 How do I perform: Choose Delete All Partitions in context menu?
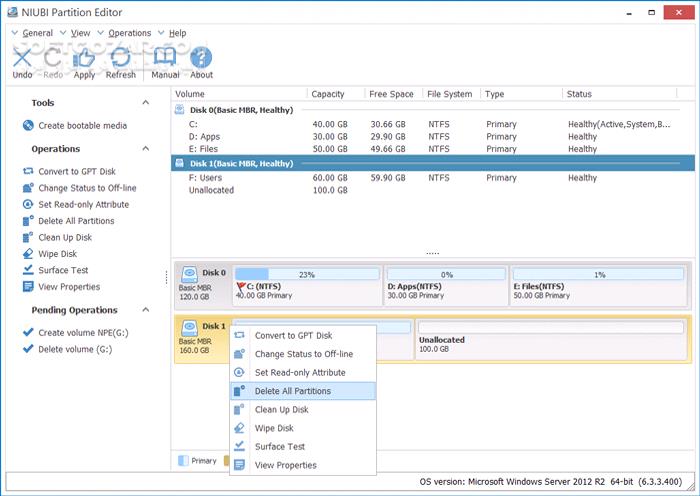(x=303, y=391)
